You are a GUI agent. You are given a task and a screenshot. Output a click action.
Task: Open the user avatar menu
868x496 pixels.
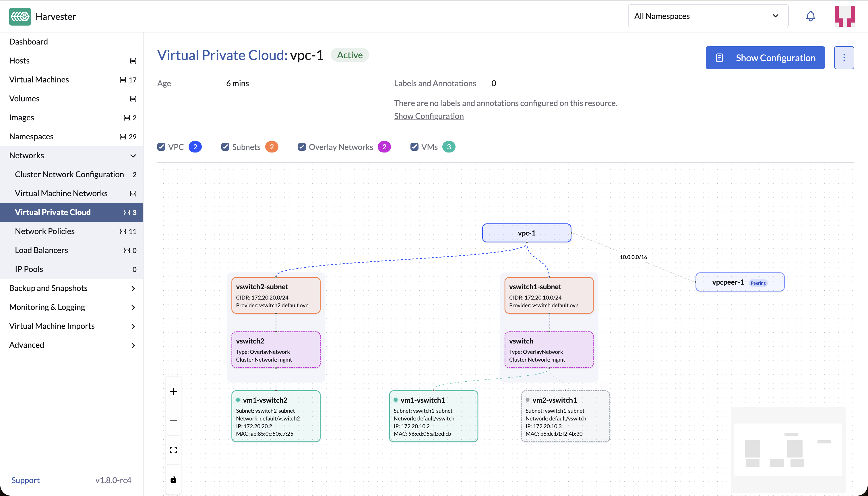pos(844,16)
